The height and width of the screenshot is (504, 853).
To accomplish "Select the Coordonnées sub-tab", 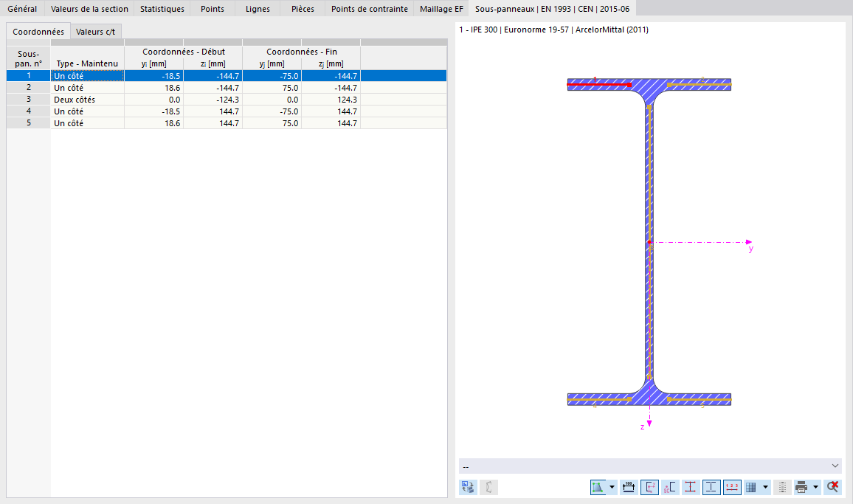I will coord(38,32).
